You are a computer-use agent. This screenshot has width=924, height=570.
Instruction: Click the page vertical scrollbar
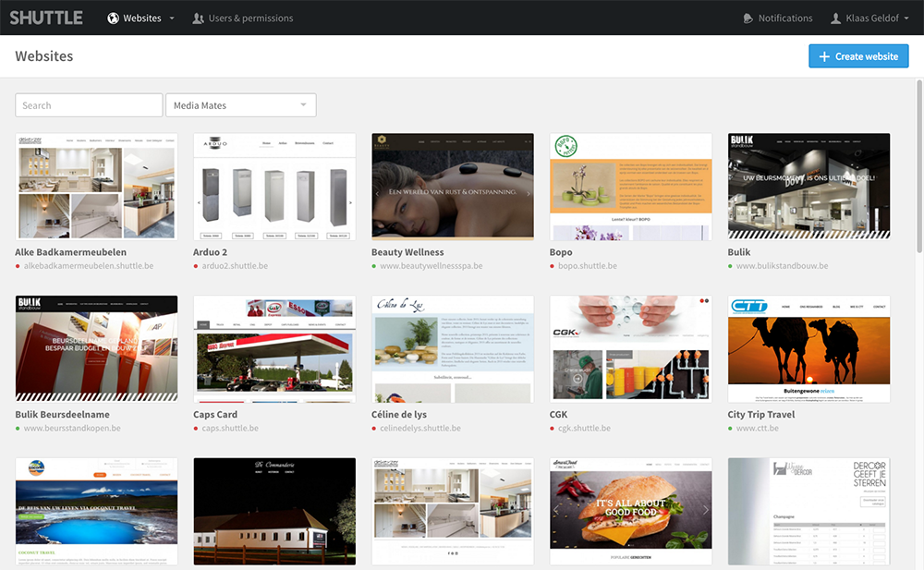(x=919, y=167)
